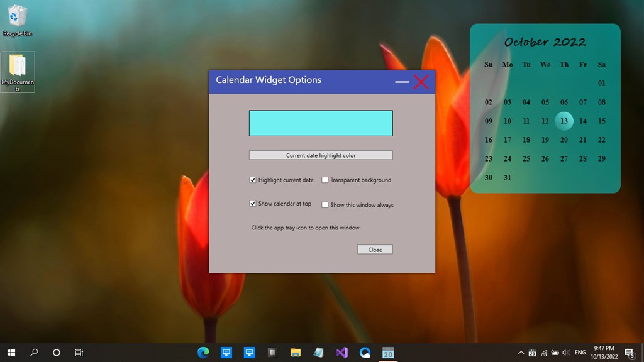
Task: Click the Close button in Calendar Widget Options
Action: point(375,249)
